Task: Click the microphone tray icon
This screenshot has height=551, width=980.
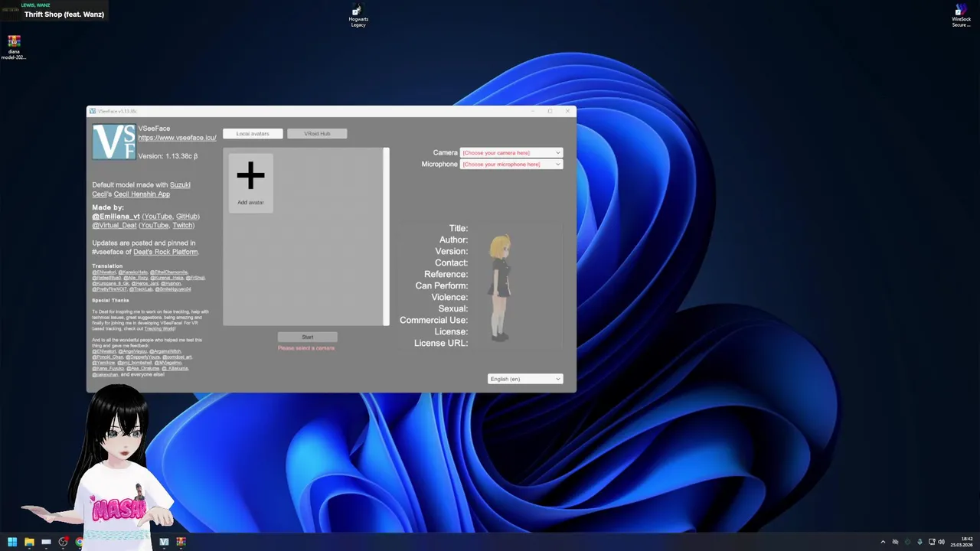Action: (x=920, y=542)
